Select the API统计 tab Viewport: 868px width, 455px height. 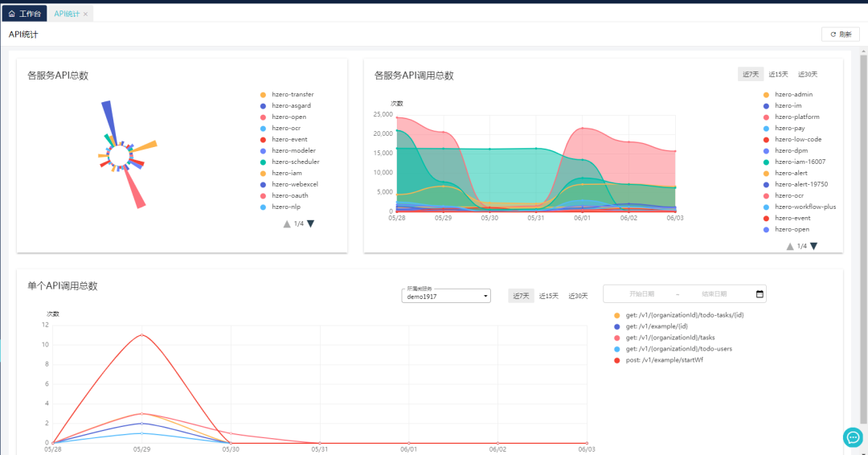pos(67,14)
